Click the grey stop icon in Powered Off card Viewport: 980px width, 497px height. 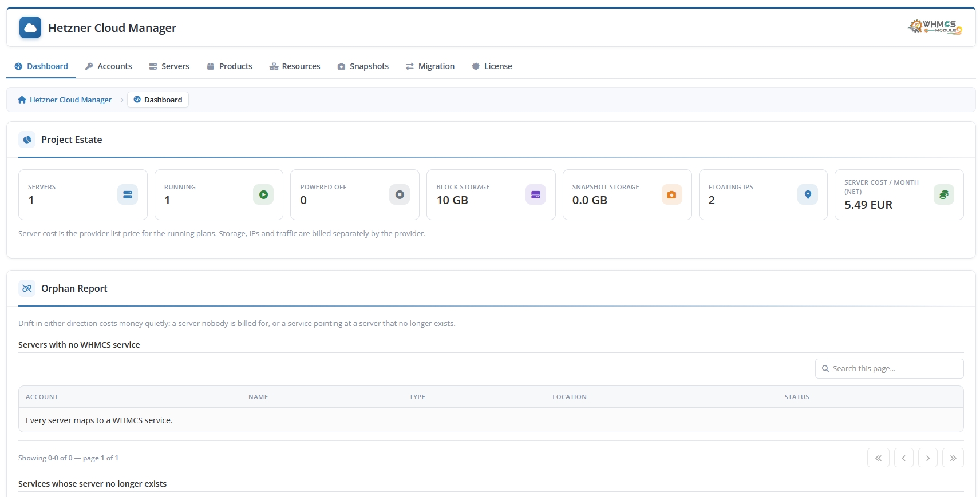point(400,194)
